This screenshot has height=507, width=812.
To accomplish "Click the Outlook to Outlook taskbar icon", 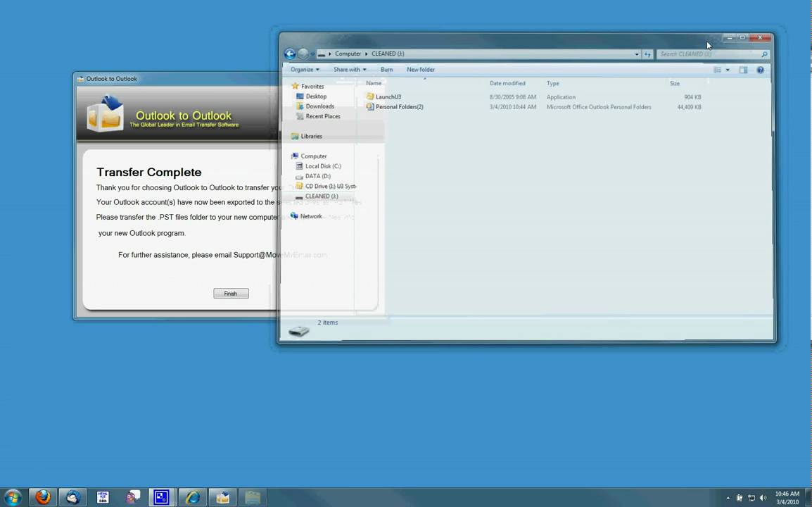I will (x=222, y=497).
